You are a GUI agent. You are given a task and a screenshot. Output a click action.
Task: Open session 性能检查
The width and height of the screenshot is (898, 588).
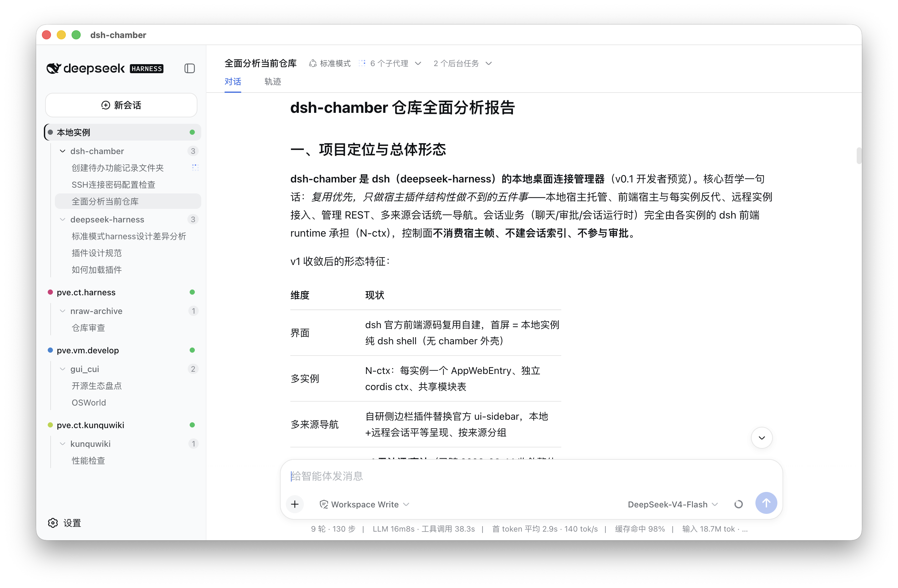pyautogui.click(x=128, y=461)
